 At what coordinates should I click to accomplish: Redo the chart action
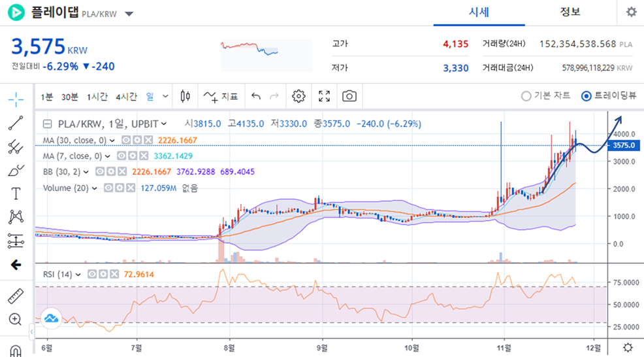click(x=274, y=96)
